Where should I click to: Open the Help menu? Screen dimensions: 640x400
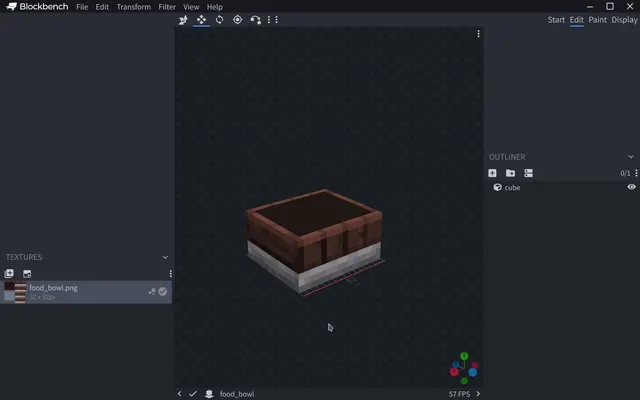pyautogui.click(x=215, y=7)
